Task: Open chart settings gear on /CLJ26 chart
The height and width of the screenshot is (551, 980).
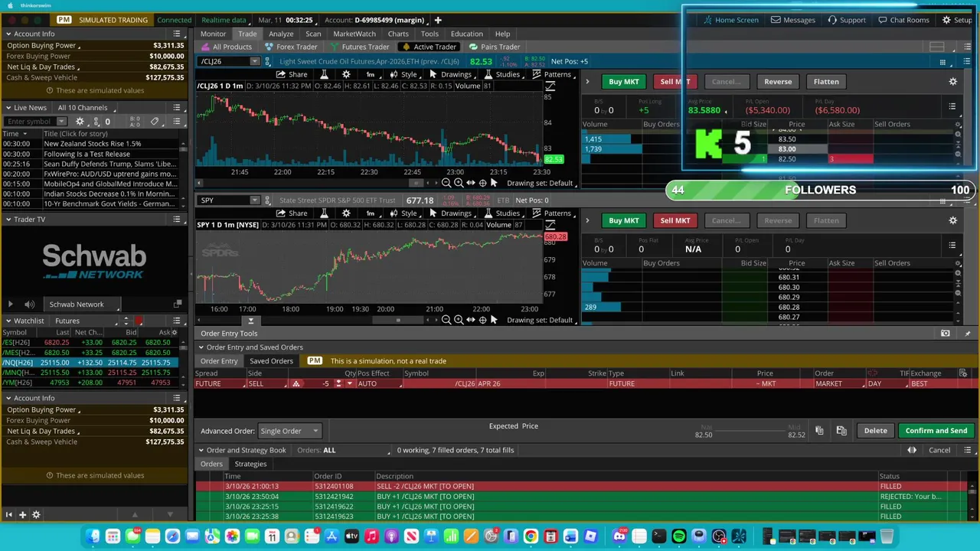Action: coord(346,74)
